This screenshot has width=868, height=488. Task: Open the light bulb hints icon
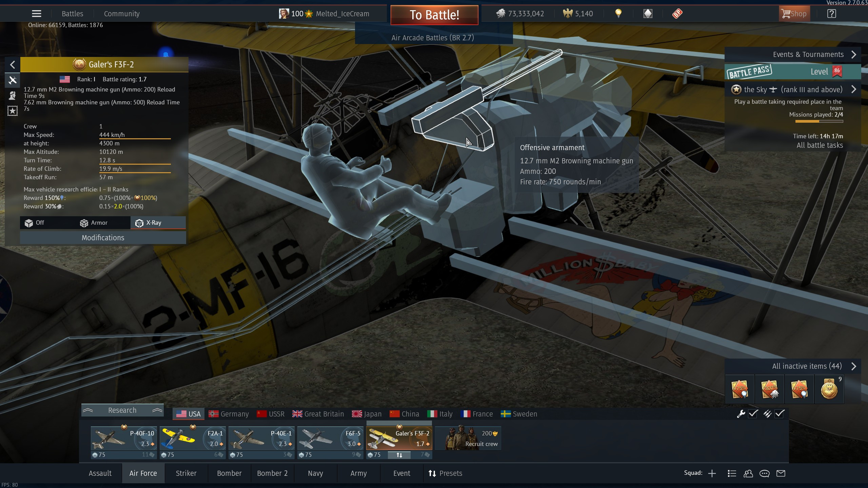(618, 14)
